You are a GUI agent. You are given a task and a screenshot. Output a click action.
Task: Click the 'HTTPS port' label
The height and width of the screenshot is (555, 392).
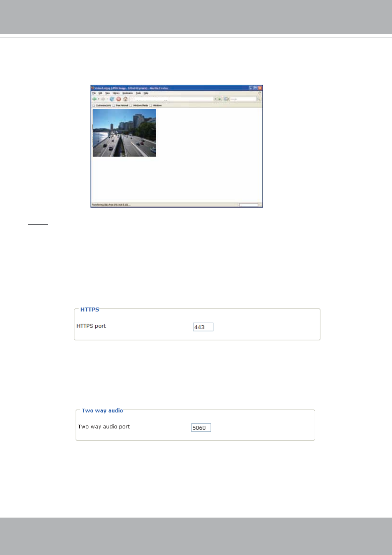[x=91, y=326]
